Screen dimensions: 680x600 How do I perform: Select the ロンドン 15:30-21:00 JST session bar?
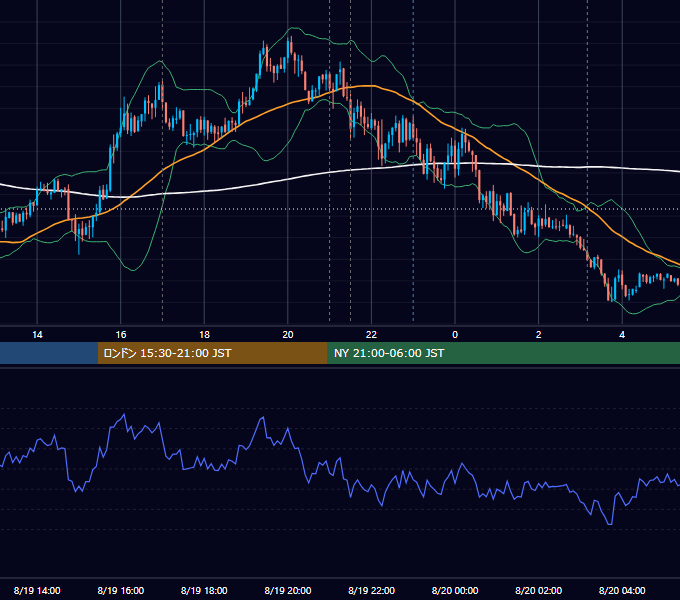[212, 353]
